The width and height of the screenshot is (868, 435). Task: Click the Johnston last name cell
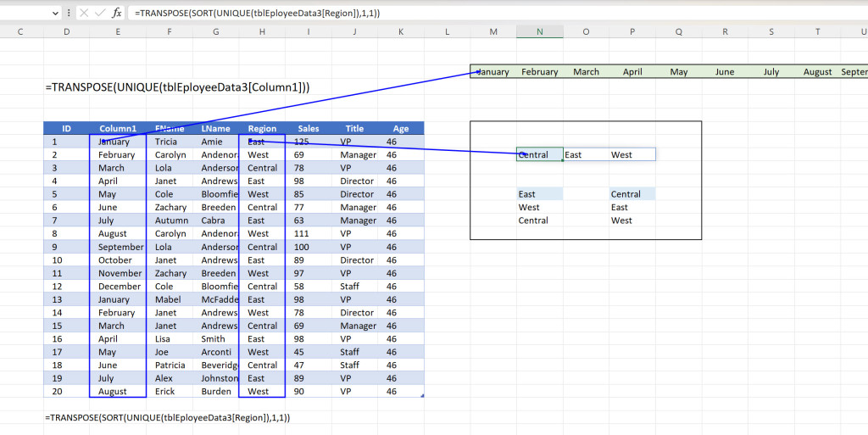click(216, 378)
